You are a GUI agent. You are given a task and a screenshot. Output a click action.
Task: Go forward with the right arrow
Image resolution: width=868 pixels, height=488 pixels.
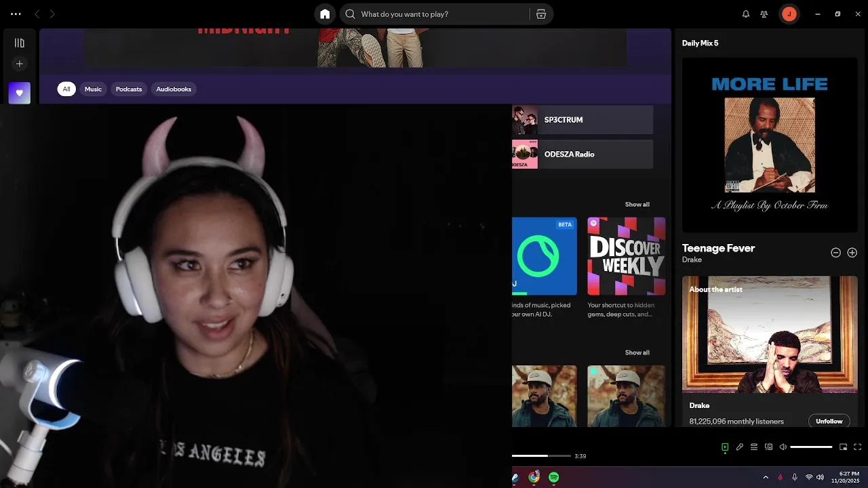tap(52, 14)
